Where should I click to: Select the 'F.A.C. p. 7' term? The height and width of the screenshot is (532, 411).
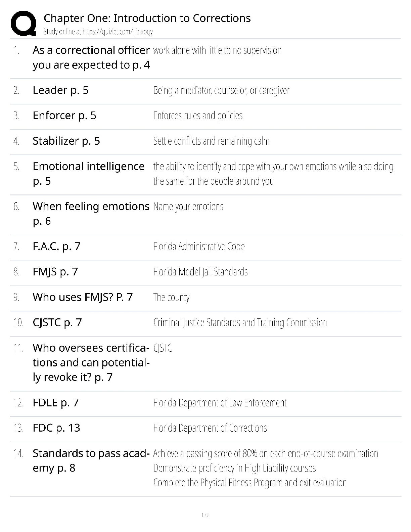point(56,247)
